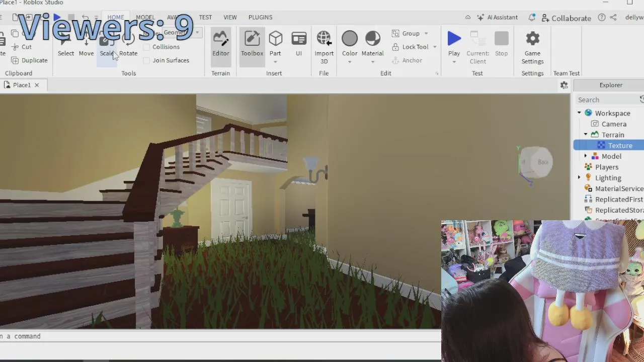644x362 pixels.
Task: Open the Terrain Editor
Action: [x=220, y=47]
